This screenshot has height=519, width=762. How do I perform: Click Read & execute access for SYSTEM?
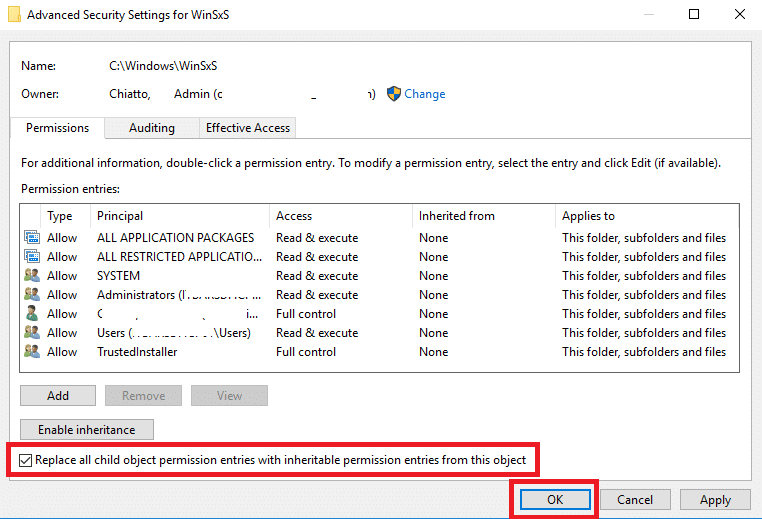pyautogui.click(x=317, y=276)
